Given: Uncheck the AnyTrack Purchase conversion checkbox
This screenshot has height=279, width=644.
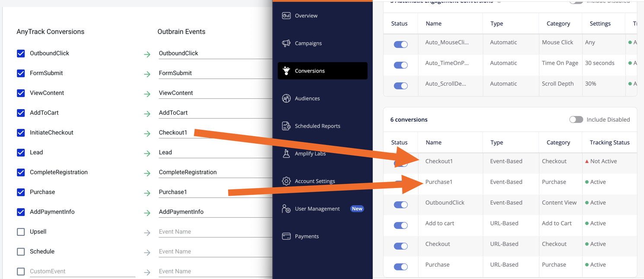Looking at the screenshot, I should pos(21,192).
